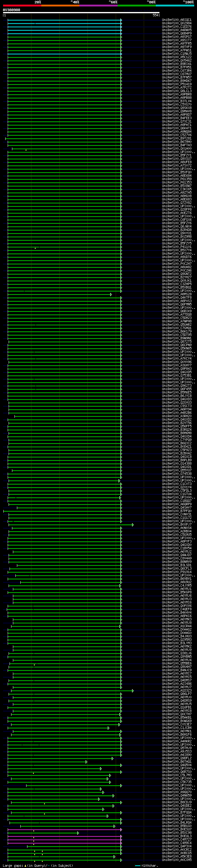The height and width of the screenshot is (868, 197).
Task: Click the UniRef100_B6TAQ1 label
Action: (177, 761)
